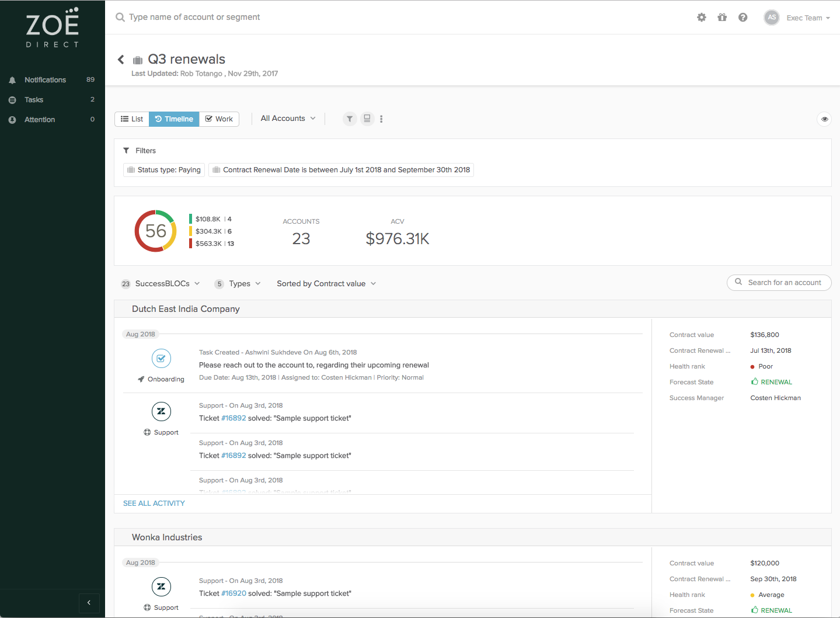The image size is (840, 618).
Task: Click the Status type: Paying filter chip
Action: [x=164, y=170]
